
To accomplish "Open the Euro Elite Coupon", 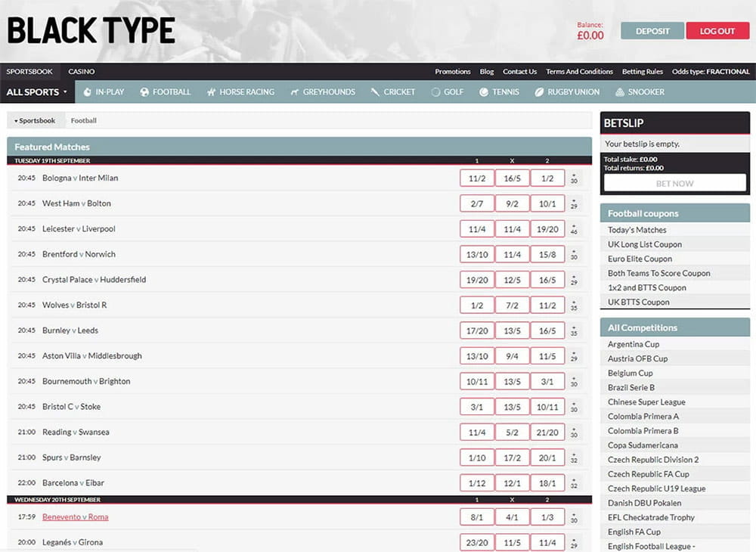I will [x=640, y=259].
